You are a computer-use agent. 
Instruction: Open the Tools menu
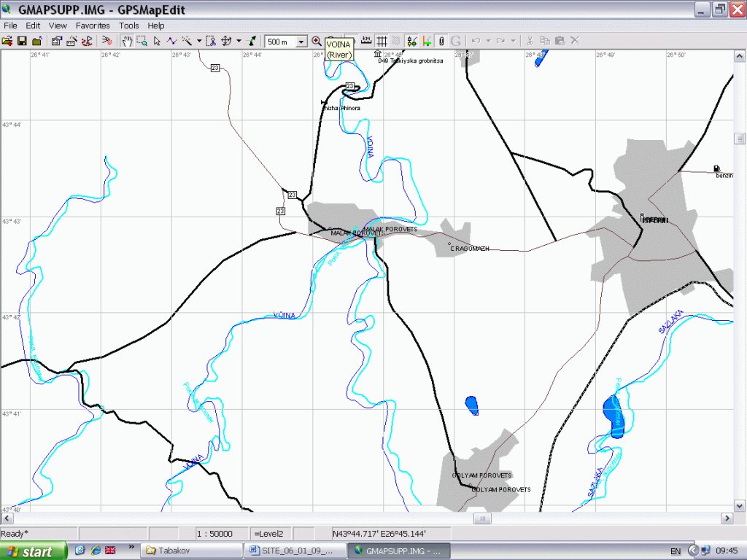click(129, 26)
